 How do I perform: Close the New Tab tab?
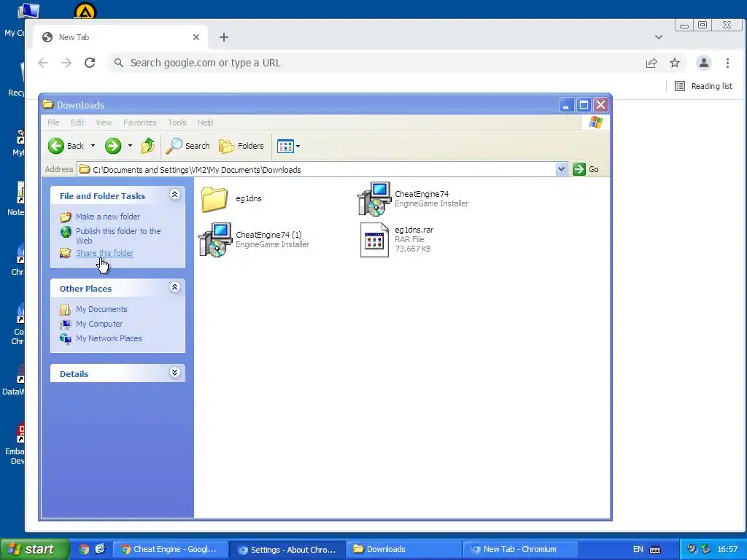(196, 37)
